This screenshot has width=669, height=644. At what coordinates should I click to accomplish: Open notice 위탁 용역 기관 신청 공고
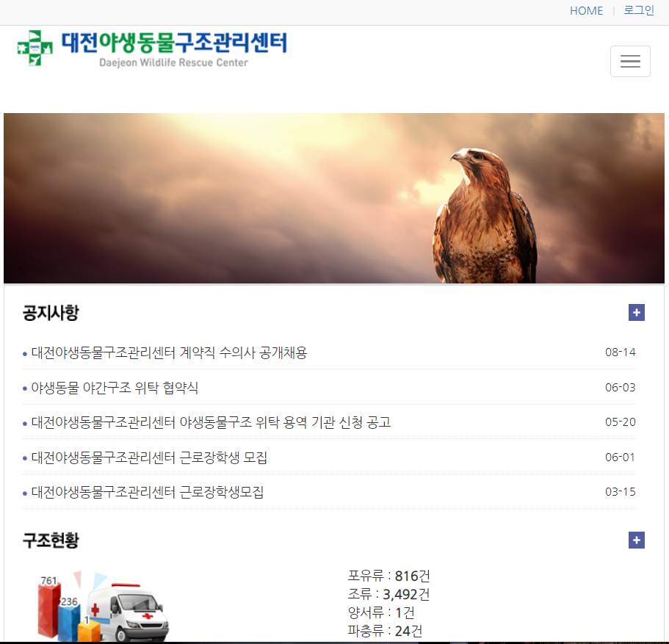(x=211, y=422)
